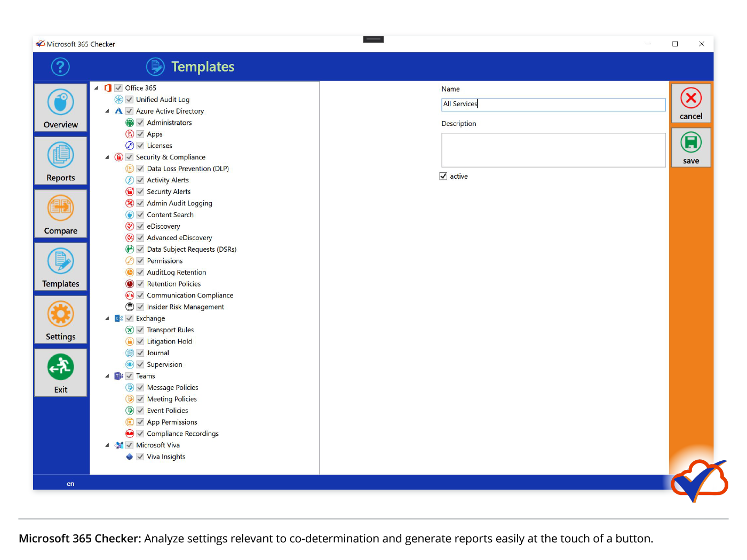Click the Teams icon
This screenshot has width=747, height=560.
(118, 376)
